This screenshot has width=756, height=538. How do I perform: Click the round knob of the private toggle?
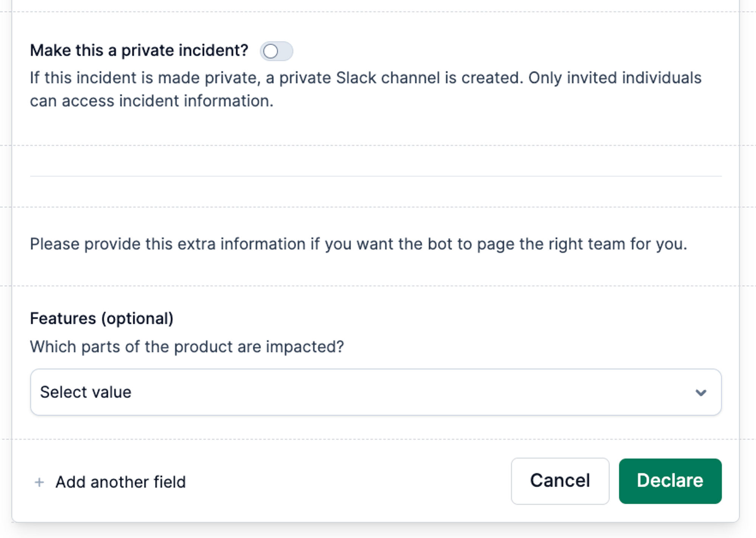click(271, 51)
